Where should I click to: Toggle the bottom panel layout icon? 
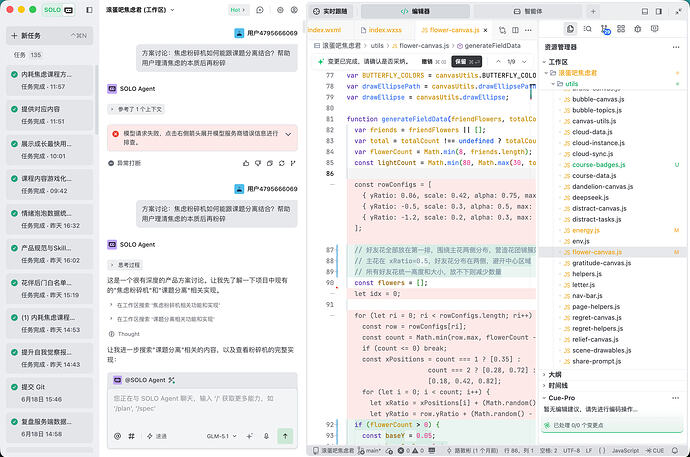click(x=645, y=11)
